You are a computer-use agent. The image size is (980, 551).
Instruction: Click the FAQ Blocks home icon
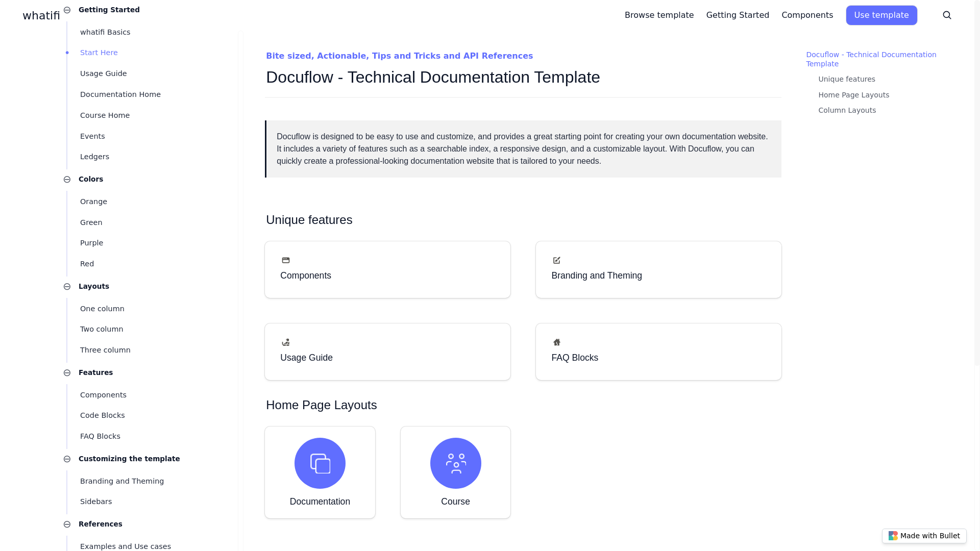[x=557, y=342]
